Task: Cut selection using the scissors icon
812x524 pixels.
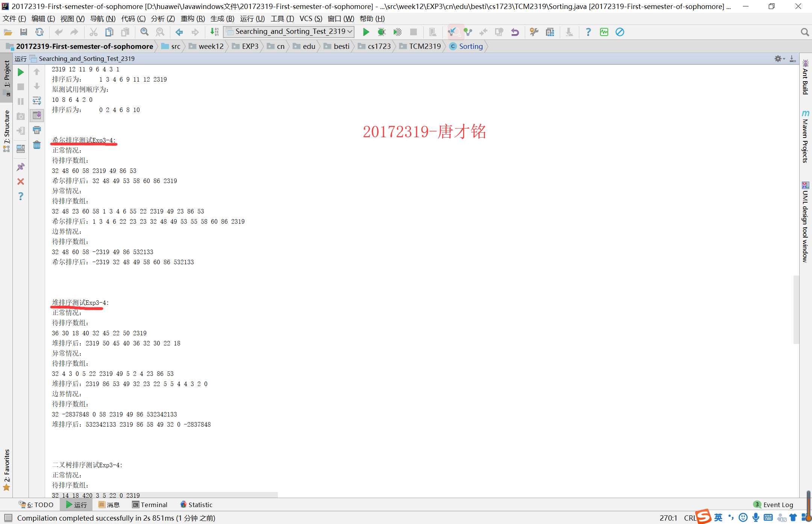Action: click(94, 32)
